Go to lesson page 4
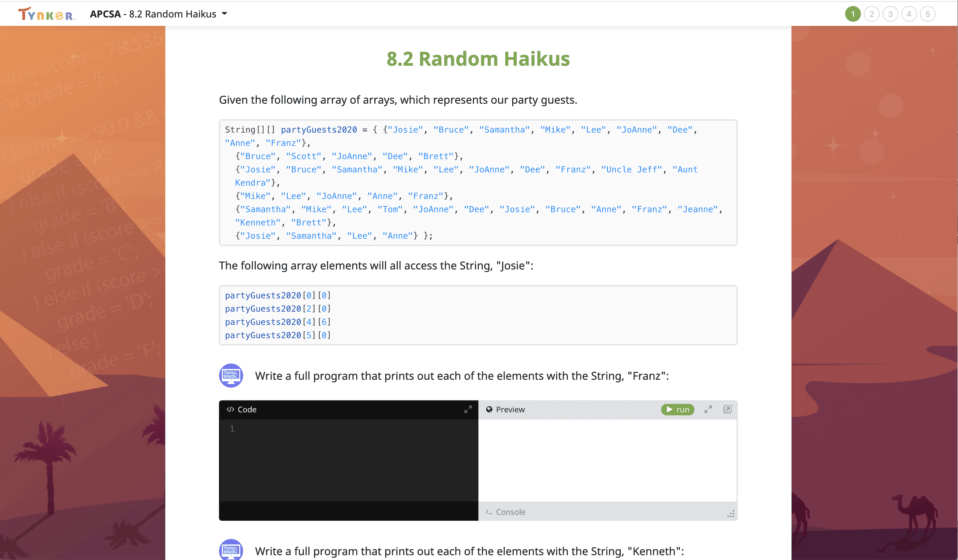 click(909, 14)
